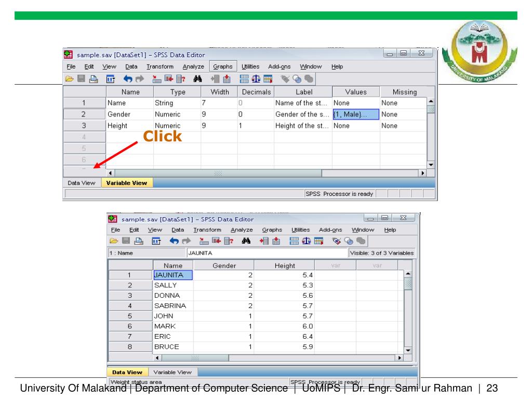532x399 pixels.
Task: Click horizontal scroll left arrow in lower window
Action: coord(157,358)
